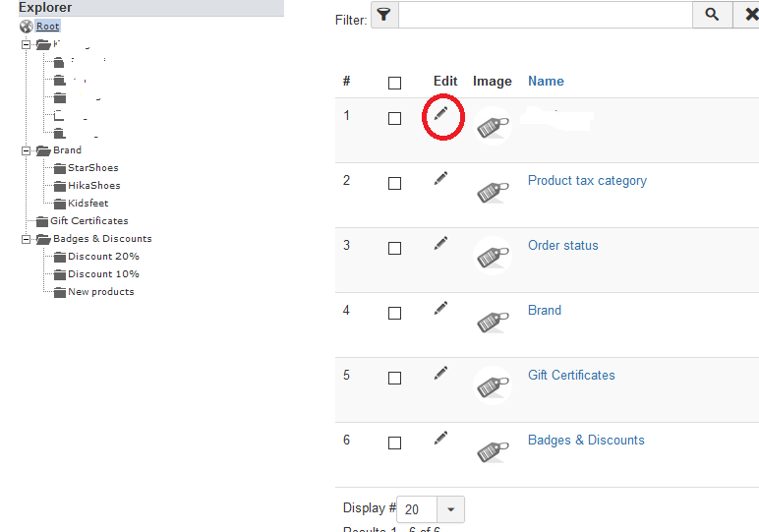
Task: Check the box for Product tax category
Action: tap(394, 184)
